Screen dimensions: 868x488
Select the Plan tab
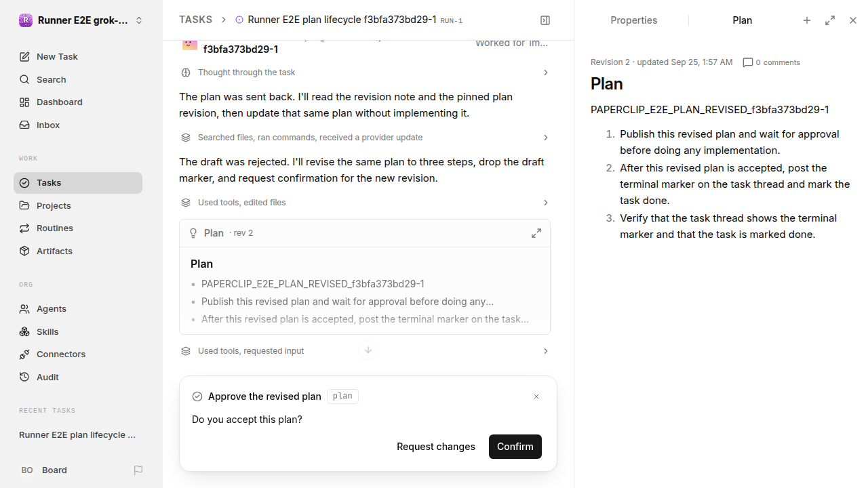click(743, 20)
